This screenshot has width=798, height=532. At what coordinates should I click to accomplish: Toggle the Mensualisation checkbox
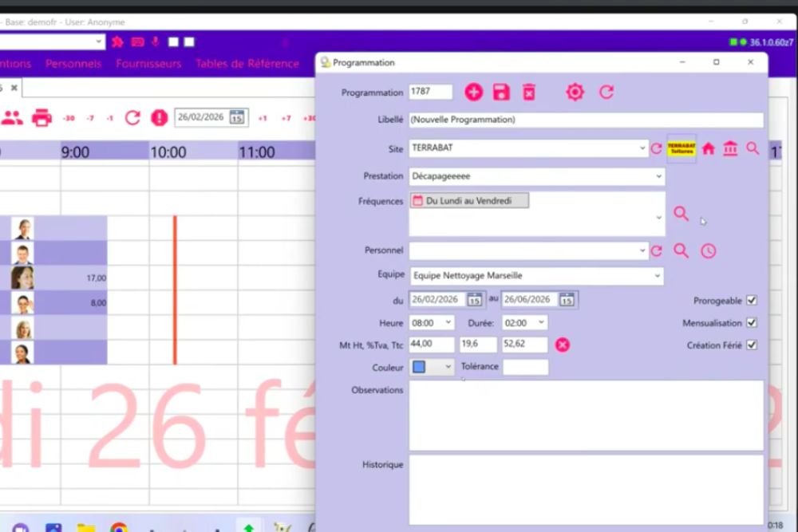[751, 323]
